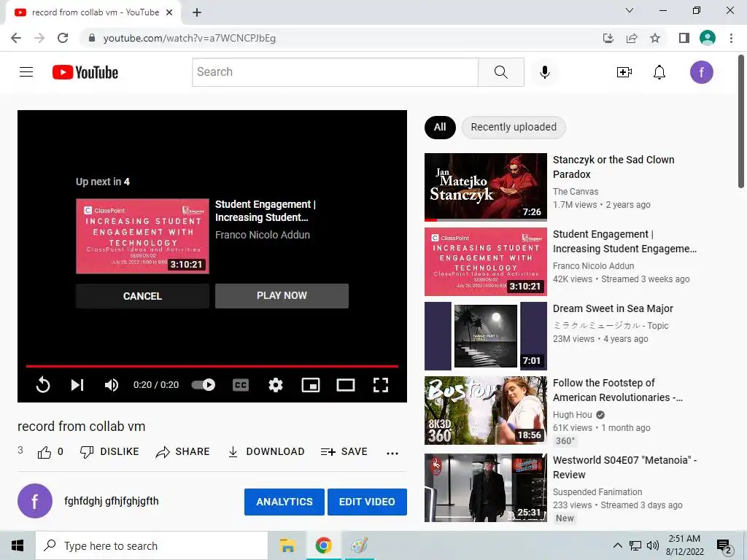Open Chrome profile avatar
The width and height of the screenshot is (747, 560).
708,38
